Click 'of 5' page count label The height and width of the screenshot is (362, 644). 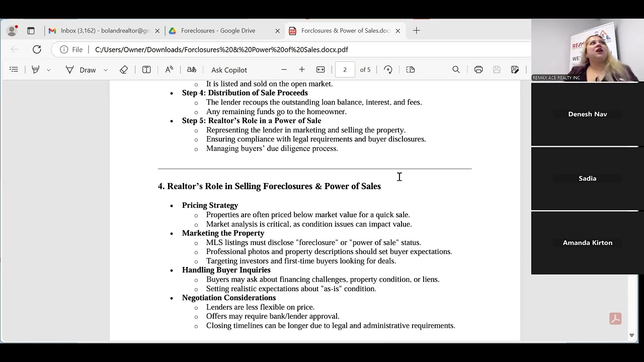point(365,70)
